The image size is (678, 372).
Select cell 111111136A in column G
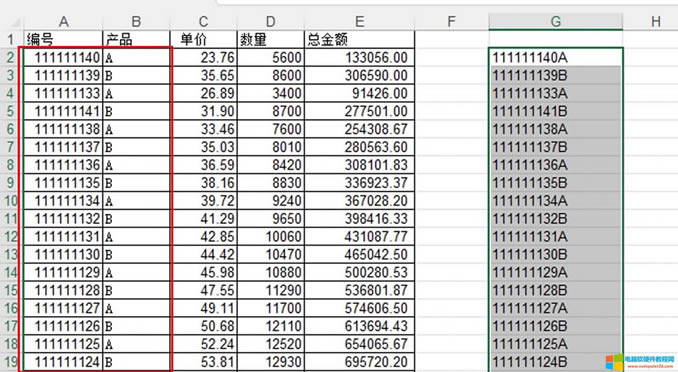pos(556,165)
